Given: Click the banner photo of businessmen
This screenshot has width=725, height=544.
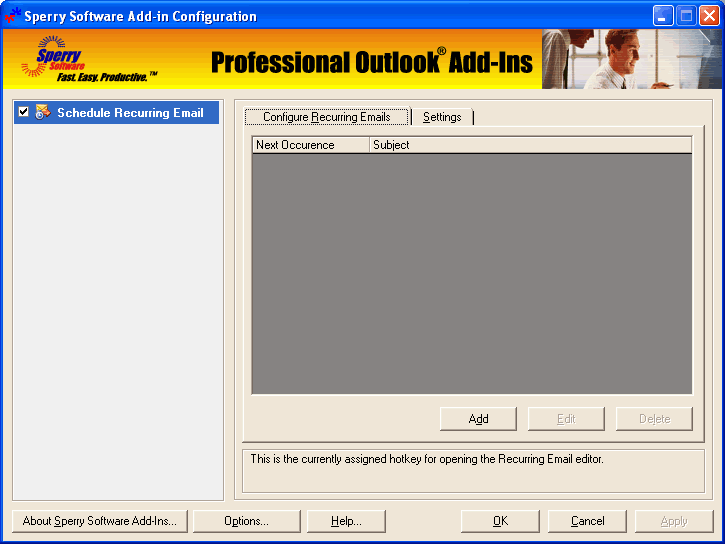Looking at the screenshot, I should point(632,59).
